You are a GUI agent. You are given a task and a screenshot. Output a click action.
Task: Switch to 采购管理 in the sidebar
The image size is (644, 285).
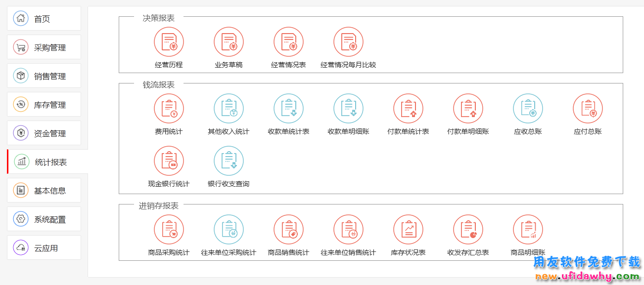(44, 47)
